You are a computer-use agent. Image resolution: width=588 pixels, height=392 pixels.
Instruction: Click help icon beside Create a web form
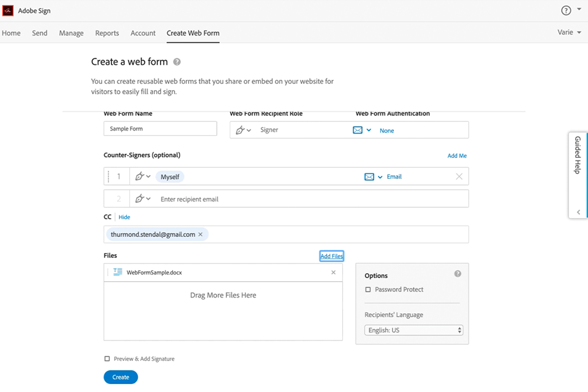[177, 62]
